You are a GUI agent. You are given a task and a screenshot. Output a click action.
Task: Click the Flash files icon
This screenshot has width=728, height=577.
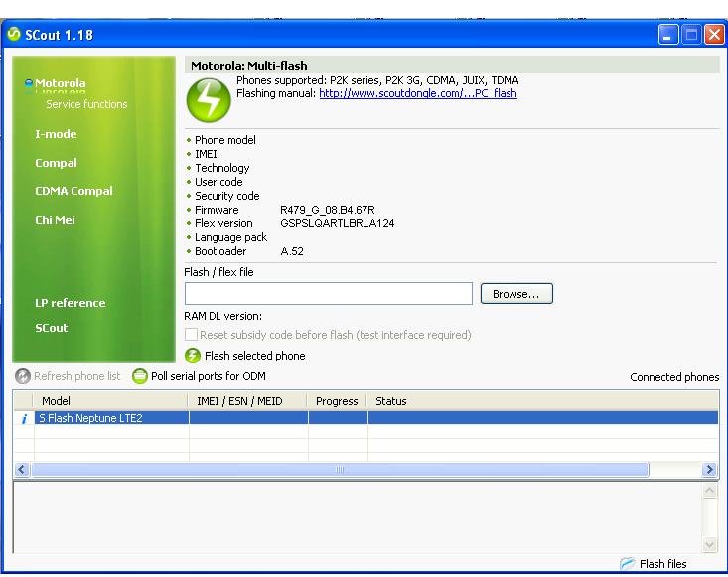tap(627, 563)
